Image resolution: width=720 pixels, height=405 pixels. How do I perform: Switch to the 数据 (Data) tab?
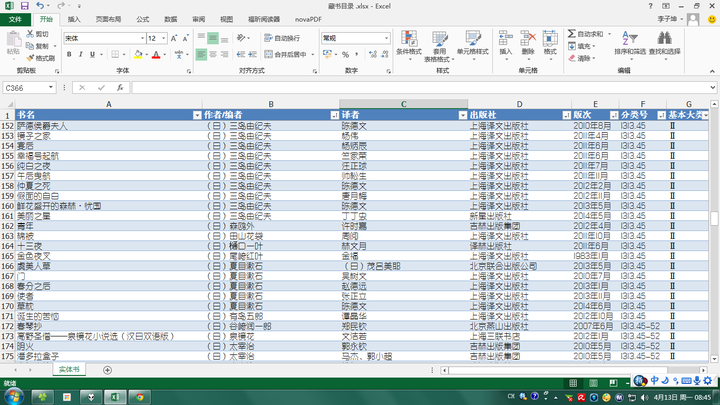click(171, 19)
